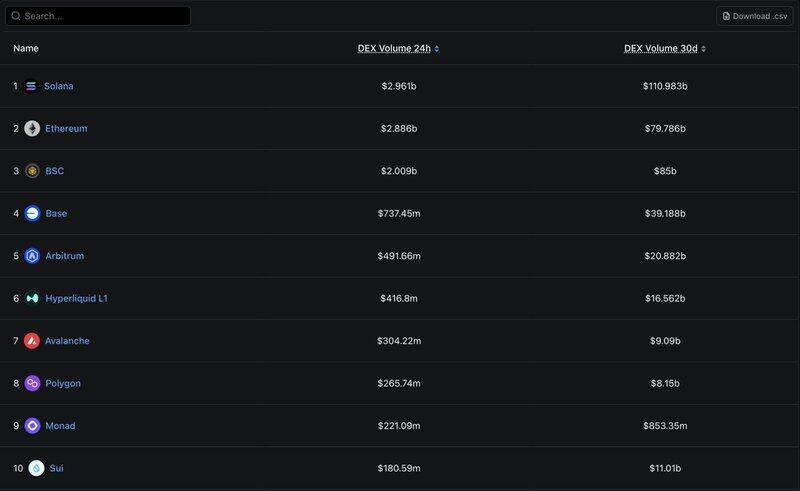
Task: Click the magnifier icon in search box
Action: [16, 16]
